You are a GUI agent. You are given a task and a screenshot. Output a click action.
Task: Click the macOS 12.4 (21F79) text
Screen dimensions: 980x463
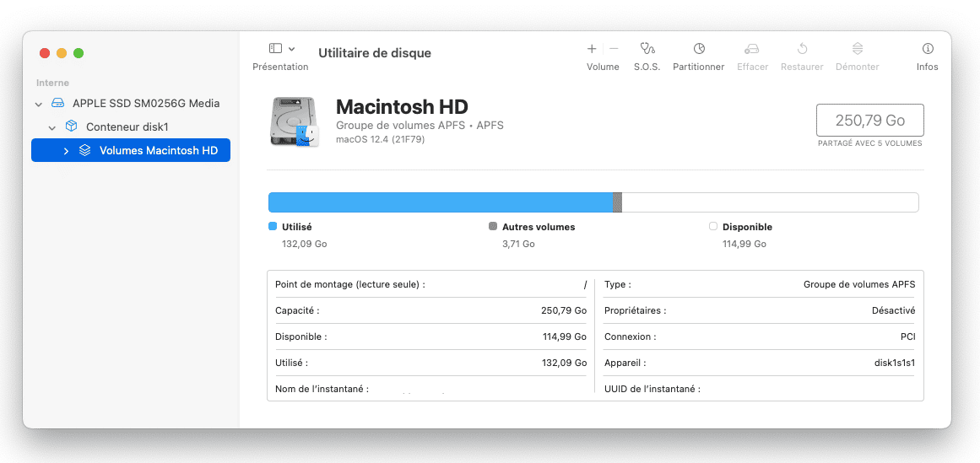pyautogui.click(x=380, y=139)
